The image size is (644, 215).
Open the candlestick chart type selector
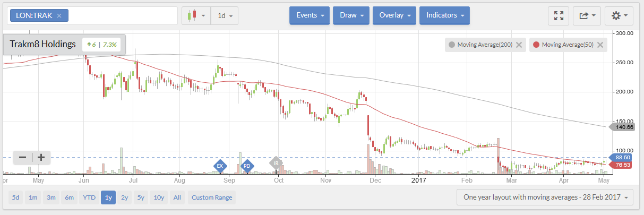[x=196, y=15]
